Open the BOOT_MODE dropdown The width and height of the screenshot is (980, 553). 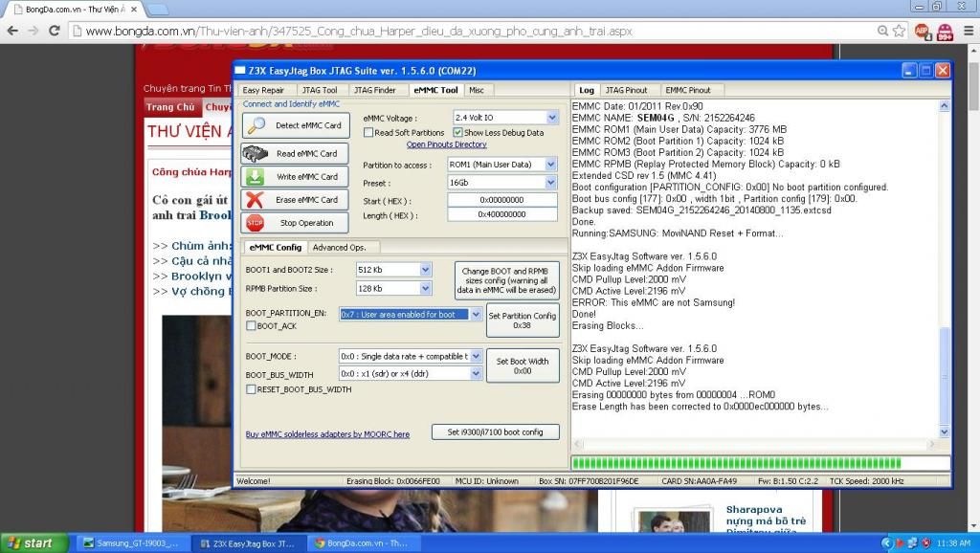click(x=476, y=356)
